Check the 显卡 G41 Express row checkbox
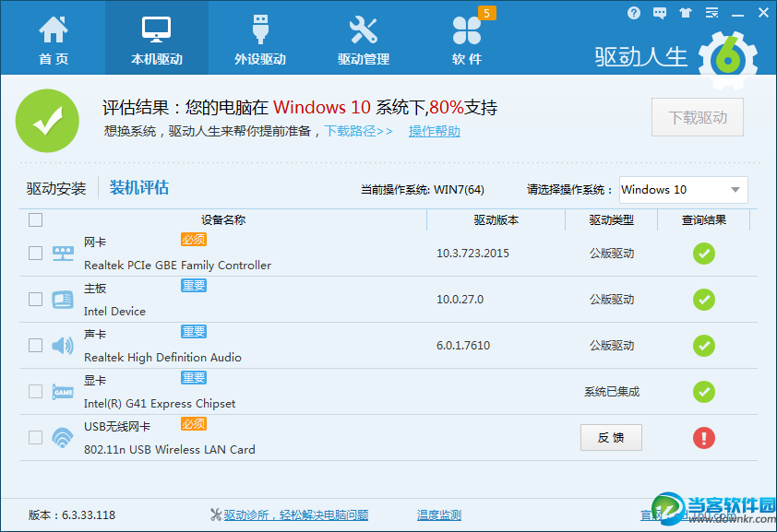The image size is (777, 532). (36, 392)
